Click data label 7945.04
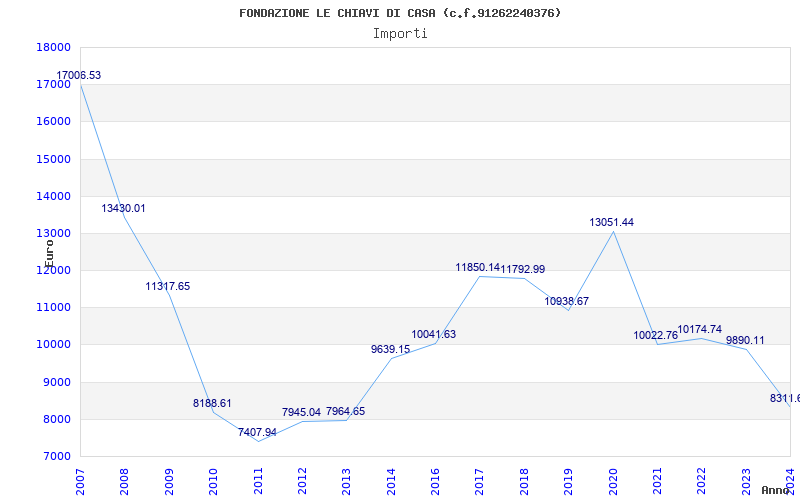This screenshot has height=500, width=800. coord(301,412)
